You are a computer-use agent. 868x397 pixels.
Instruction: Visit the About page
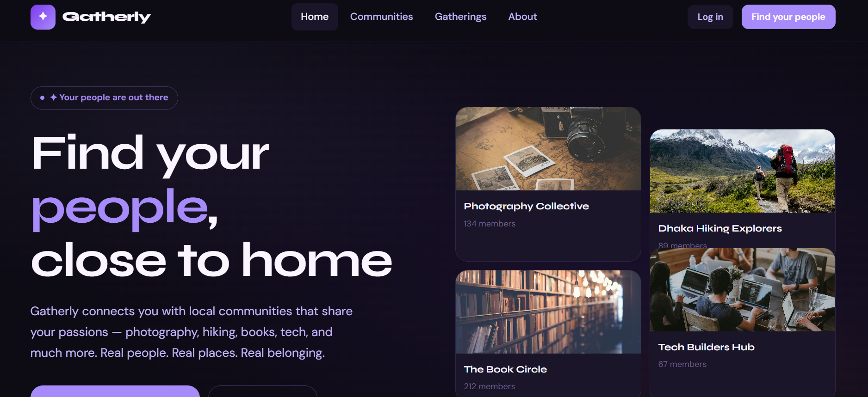pos(523,17)
